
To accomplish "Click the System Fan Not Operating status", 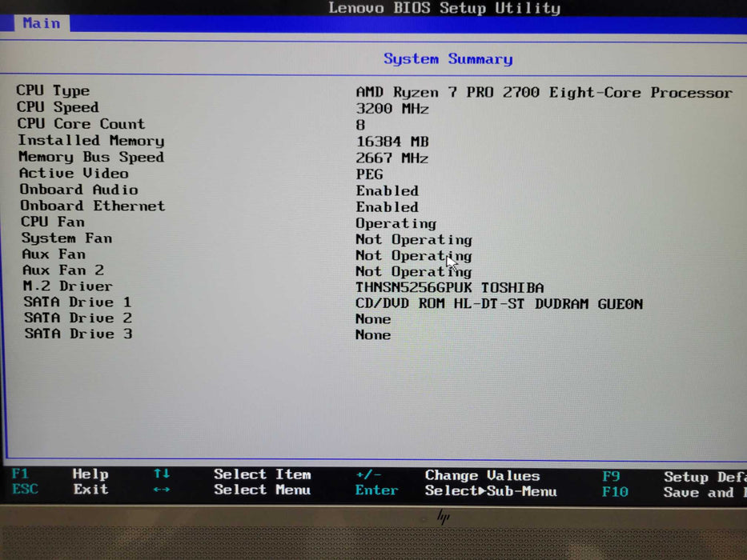I will [413, 239].
